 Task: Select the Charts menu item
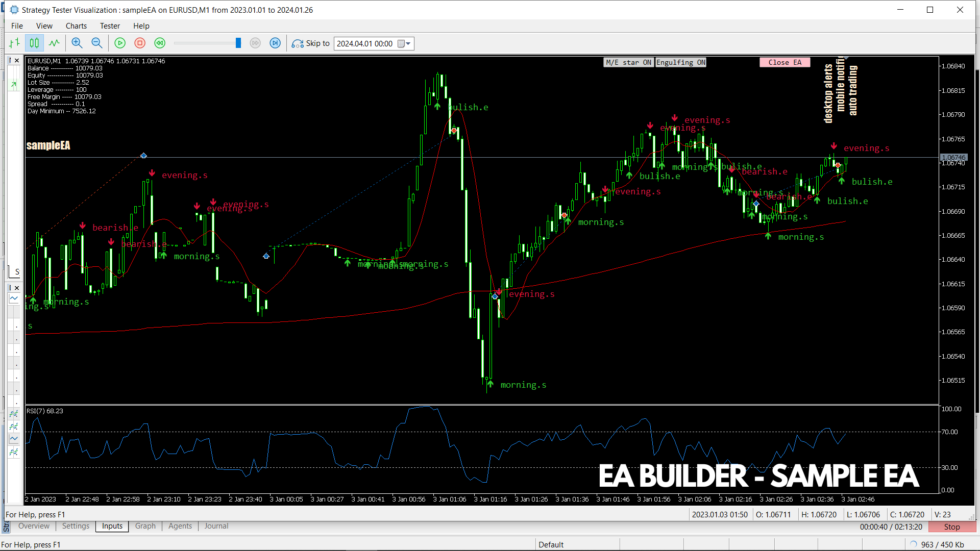coord(76,26)
